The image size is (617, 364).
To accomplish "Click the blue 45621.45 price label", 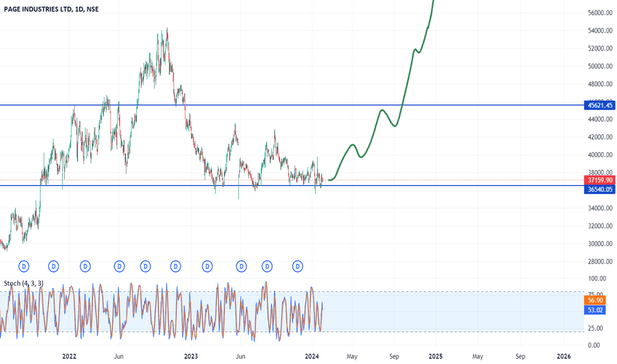I will coord(600,105).
